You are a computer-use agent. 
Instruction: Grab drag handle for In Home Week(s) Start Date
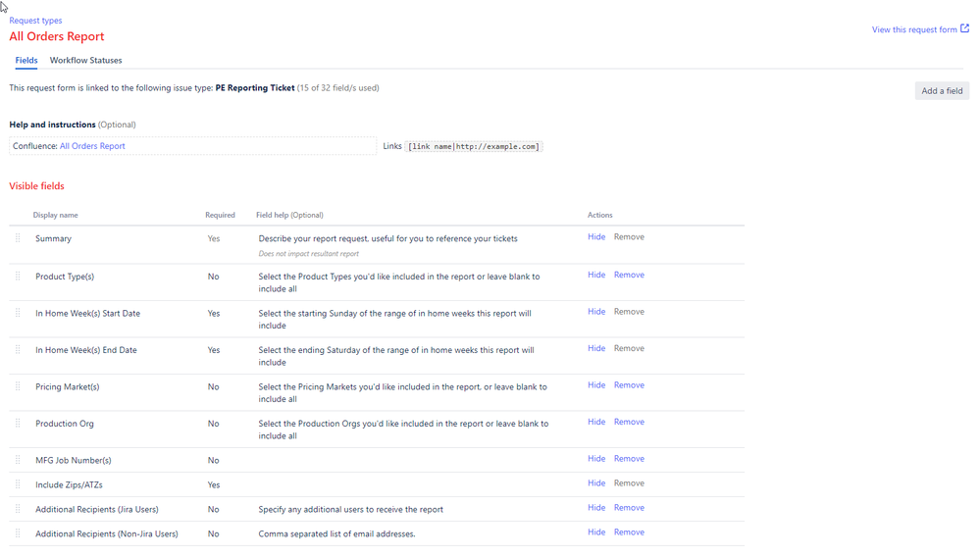coord(18,313)
